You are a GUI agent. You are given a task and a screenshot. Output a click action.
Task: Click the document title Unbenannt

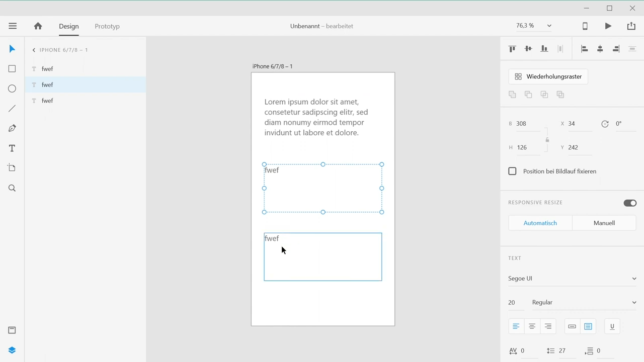tap(305, 26)
